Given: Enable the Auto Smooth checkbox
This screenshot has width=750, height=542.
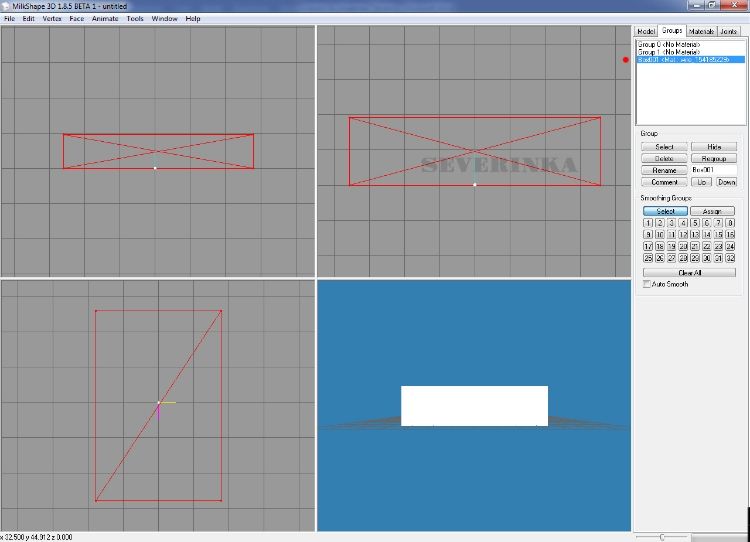Looking at the screenshot, I should click(x=647, y=284).
